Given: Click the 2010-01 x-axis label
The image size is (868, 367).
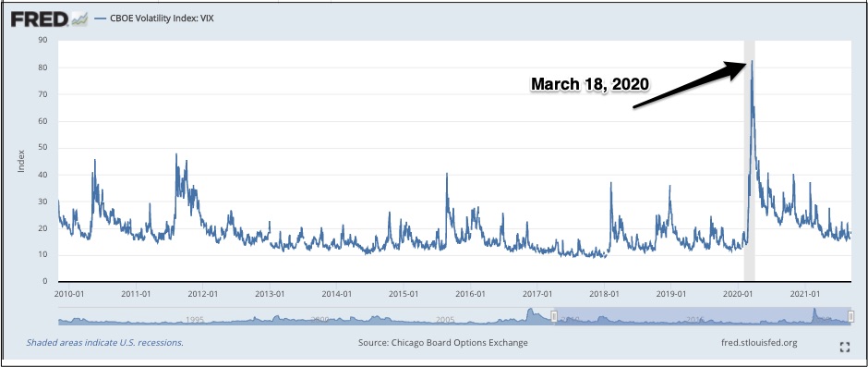Looking at the screenshot, I should coord(69,293).
